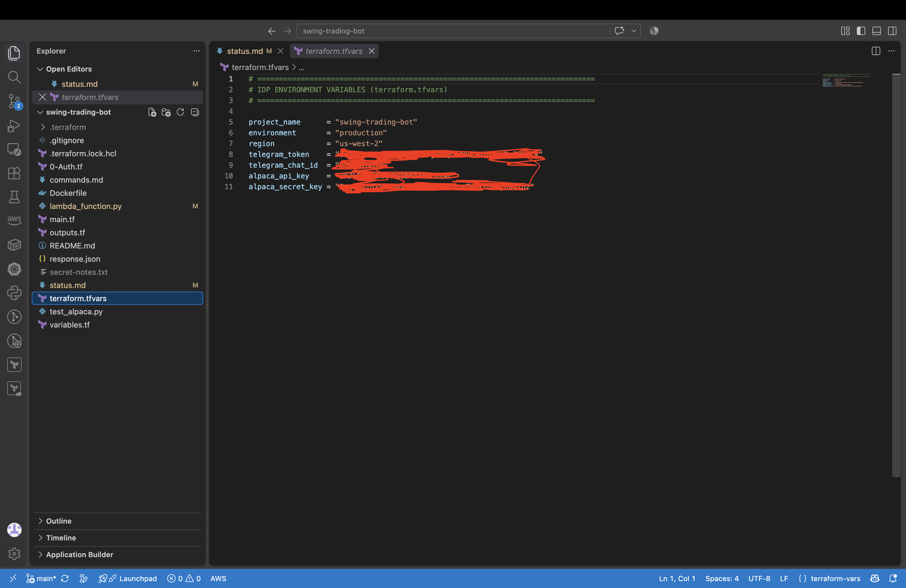This screenshot has width=906, height=588.
Task: Open editor more actions menu
Action: click(892, 51)
